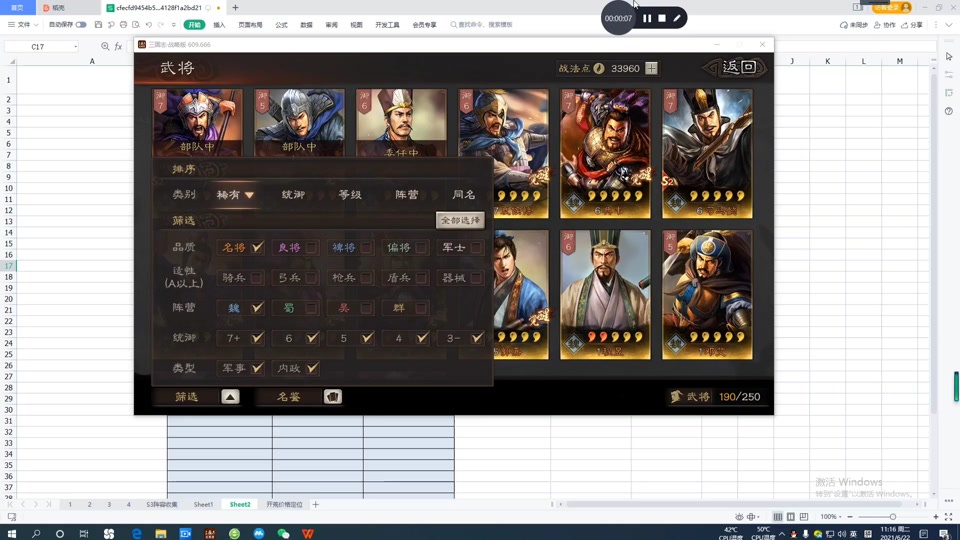The image size is (960, 540).
Task: Check the 器械 troop filter
Action: click(x=476, y=278)
